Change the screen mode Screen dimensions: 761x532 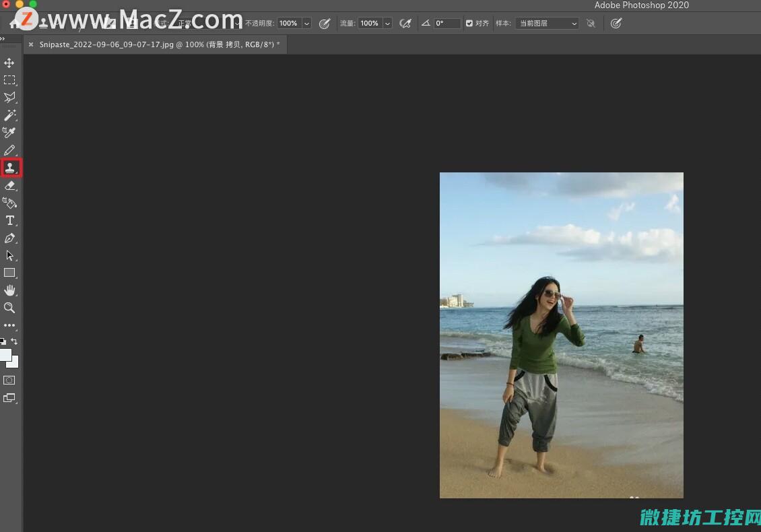9,398
